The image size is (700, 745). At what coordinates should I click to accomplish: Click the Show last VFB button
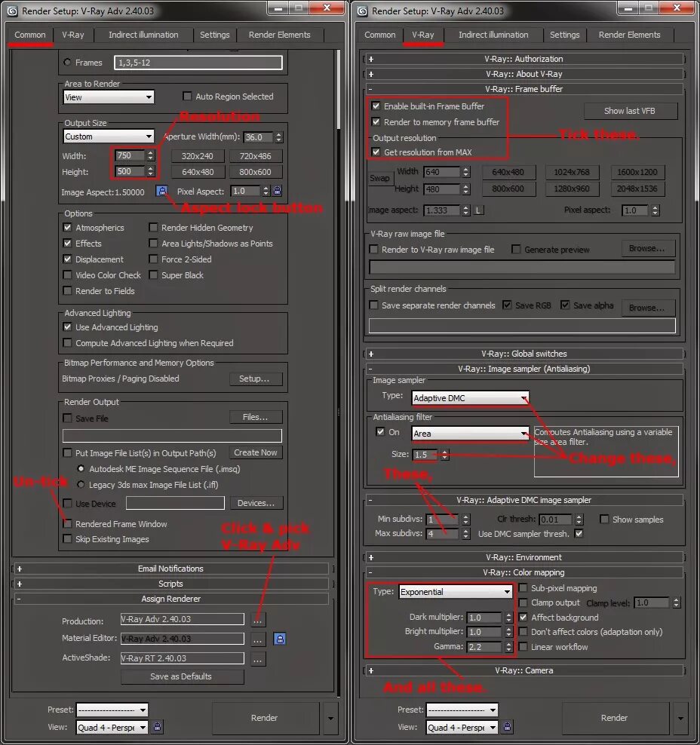tap(630, 111)
